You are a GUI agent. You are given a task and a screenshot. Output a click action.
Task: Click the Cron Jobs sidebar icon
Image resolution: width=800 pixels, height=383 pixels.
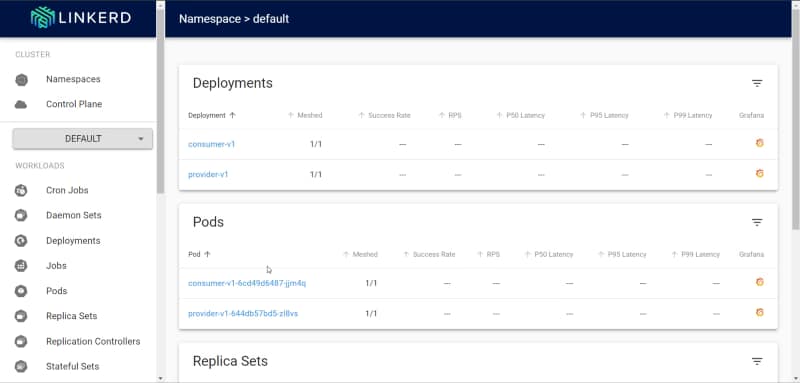point(21,190)
